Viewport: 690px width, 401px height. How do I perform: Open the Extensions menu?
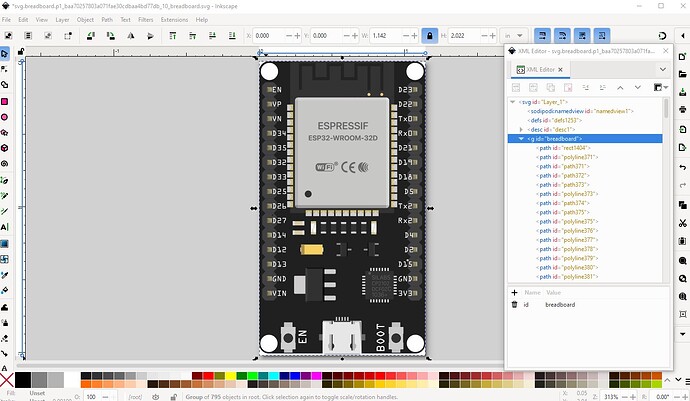point(174,20)
